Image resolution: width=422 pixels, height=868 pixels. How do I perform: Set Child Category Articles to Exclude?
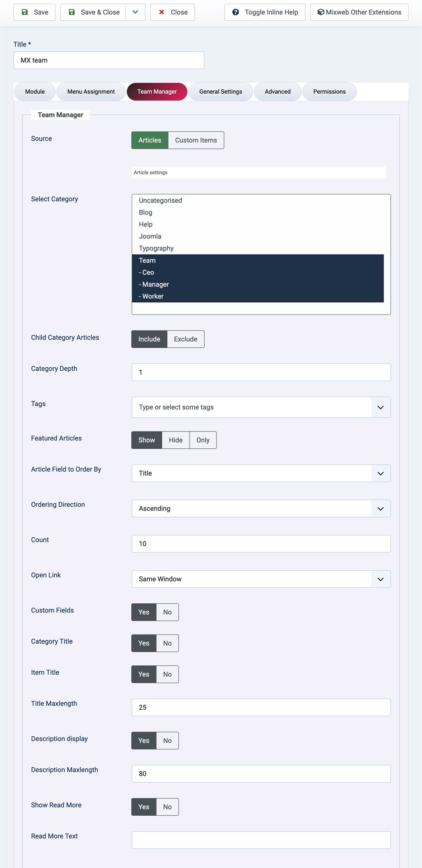pos(185,339)
